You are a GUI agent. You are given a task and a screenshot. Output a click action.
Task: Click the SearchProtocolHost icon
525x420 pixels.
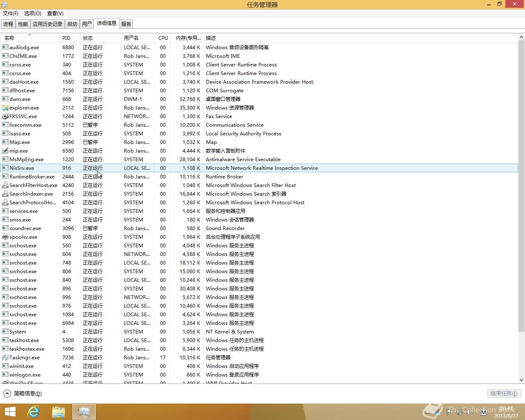point(5,202)
